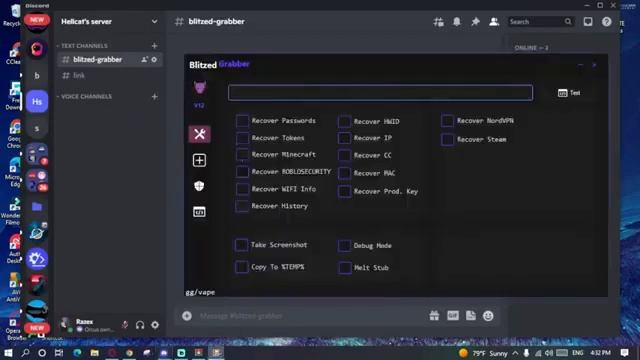Open notification settings bell icon

point(457,22)
